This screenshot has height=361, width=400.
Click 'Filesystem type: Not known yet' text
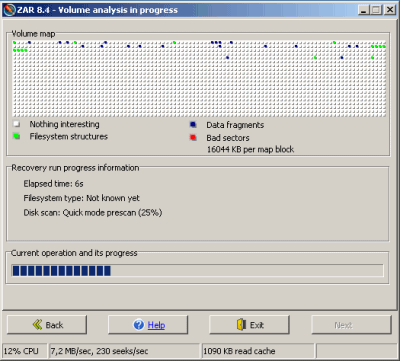click(x=81, y=198)
